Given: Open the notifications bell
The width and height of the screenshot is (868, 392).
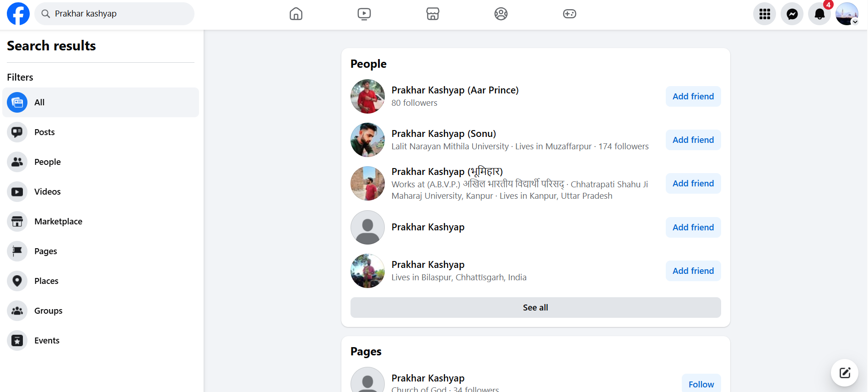Looking at the screenshot, I should (x=819, y=14).
